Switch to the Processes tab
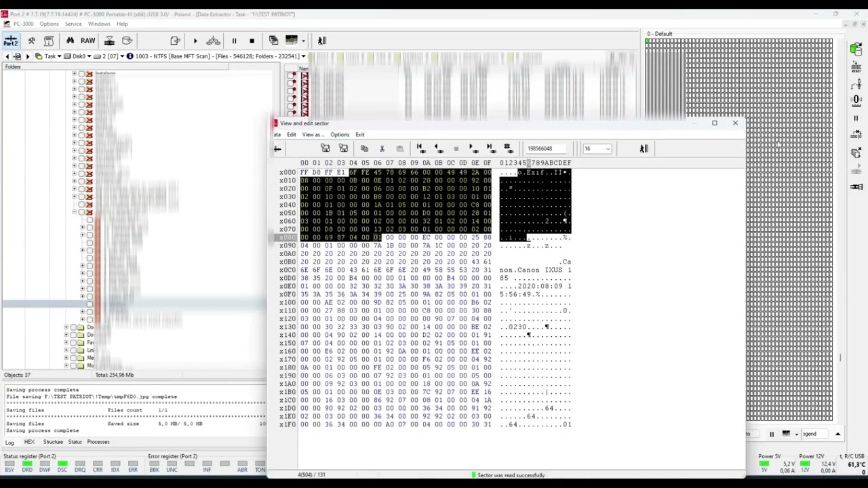 (98, 442)
